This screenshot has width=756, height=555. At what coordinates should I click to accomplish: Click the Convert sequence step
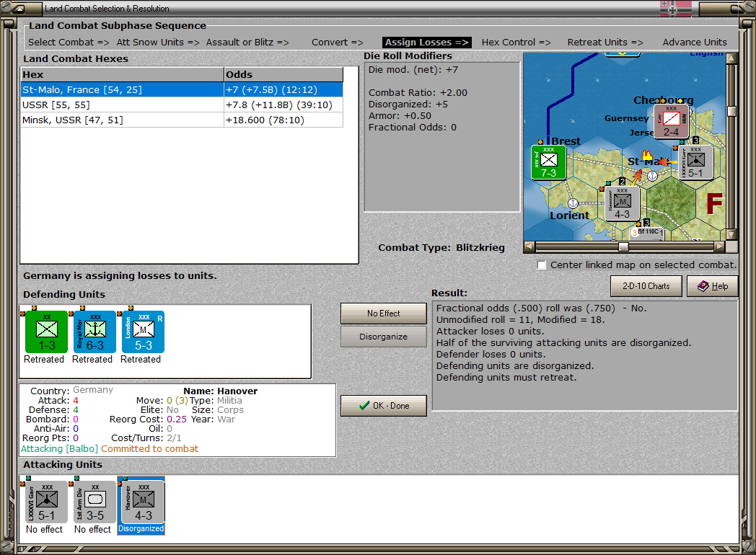click(x=337, y=42)
